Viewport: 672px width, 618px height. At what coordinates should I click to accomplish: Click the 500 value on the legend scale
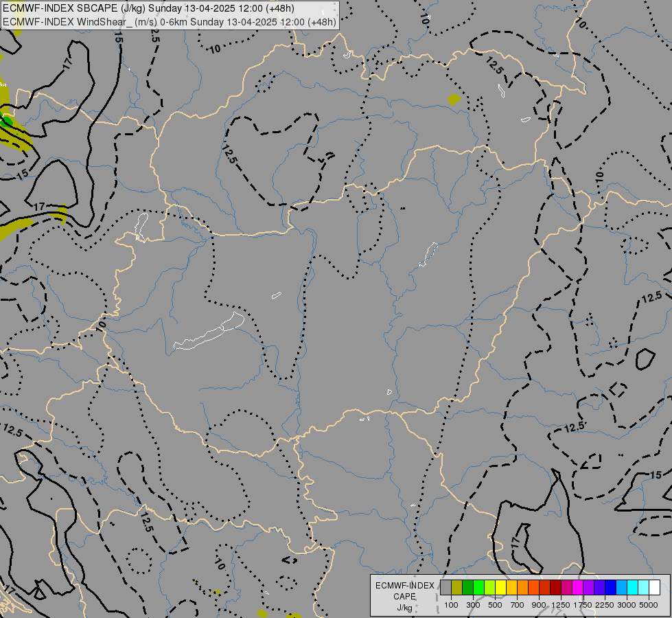pyautogui.click(x=495, y=605)
